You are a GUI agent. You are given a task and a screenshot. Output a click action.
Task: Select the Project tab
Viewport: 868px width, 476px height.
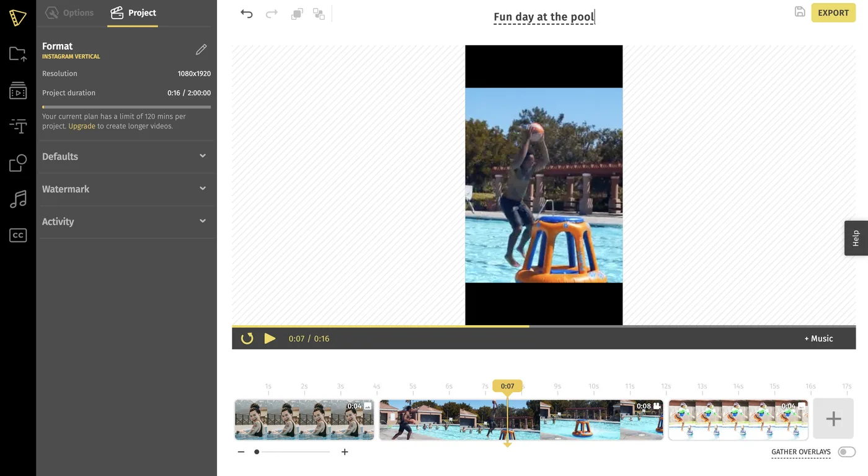tap(133, 13)
